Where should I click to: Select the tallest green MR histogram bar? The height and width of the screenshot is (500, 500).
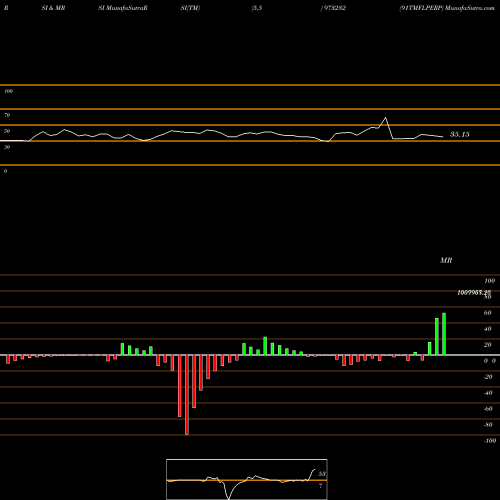(444, 334)
